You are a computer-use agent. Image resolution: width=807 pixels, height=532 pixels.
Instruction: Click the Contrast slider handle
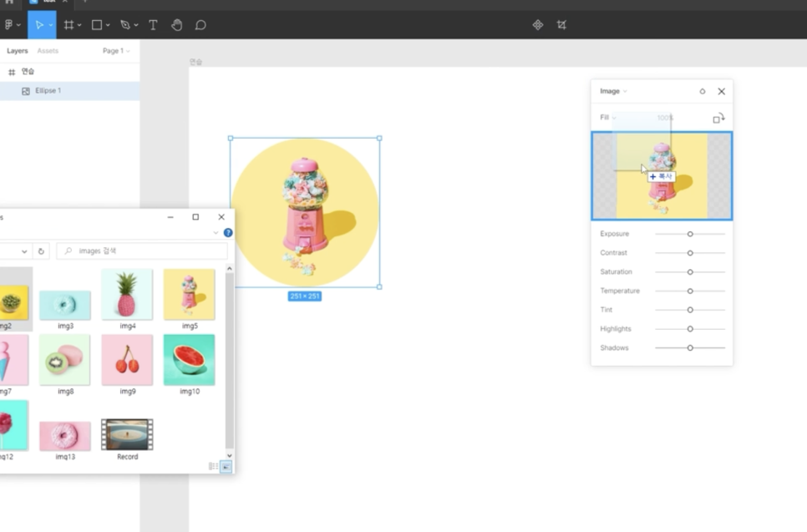[x=690, y=252]
